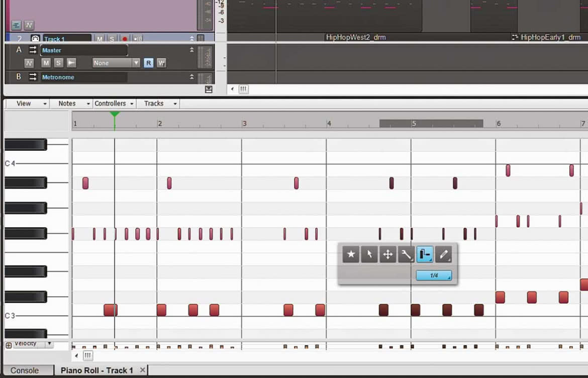Viewport: 588px width, 378px height.
Task: Solo the Master bus
Action: point(58,63)
